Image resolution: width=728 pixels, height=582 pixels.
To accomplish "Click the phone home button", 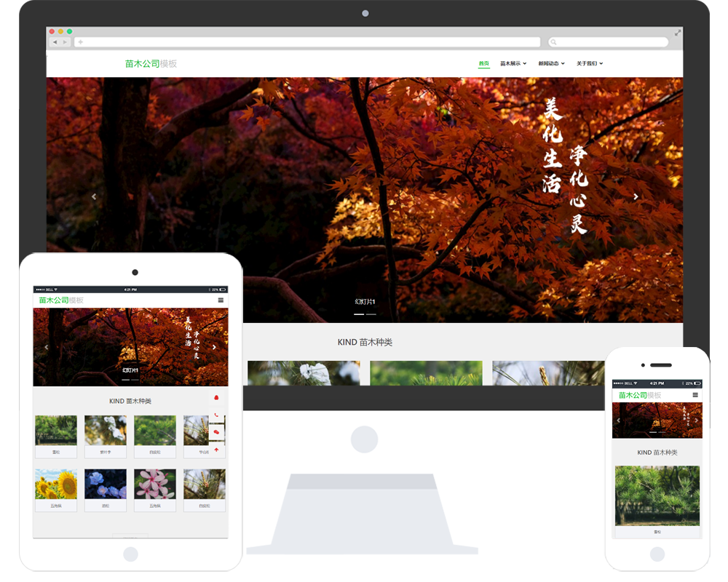I will pos(657,554).
